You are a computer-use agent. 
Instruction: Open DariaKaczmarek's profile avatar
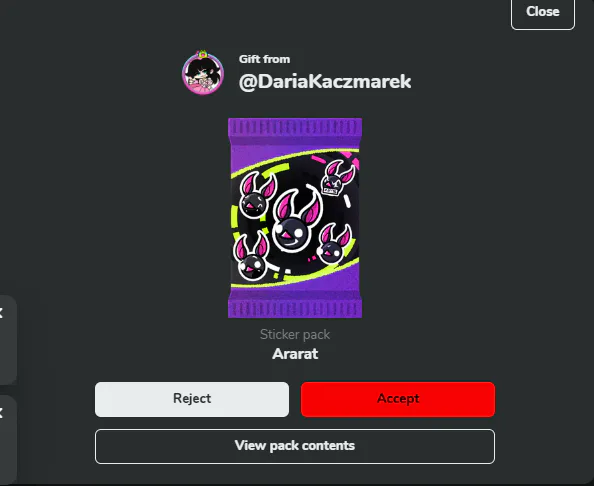tap(203, 73)
